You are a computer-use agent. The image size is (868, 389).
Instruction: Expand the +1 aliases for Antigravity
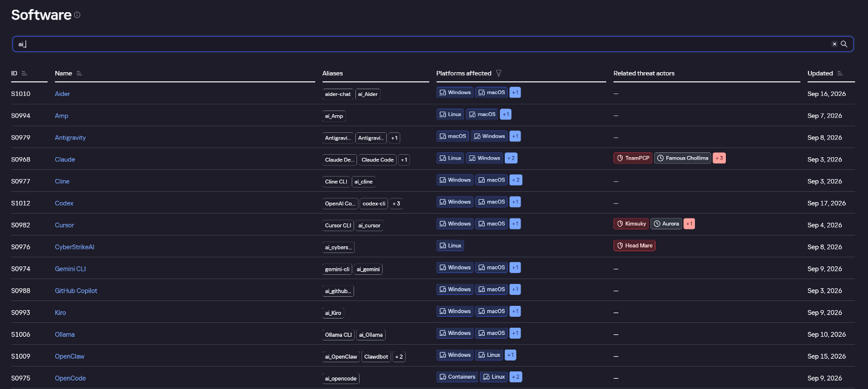click(394, 138)
